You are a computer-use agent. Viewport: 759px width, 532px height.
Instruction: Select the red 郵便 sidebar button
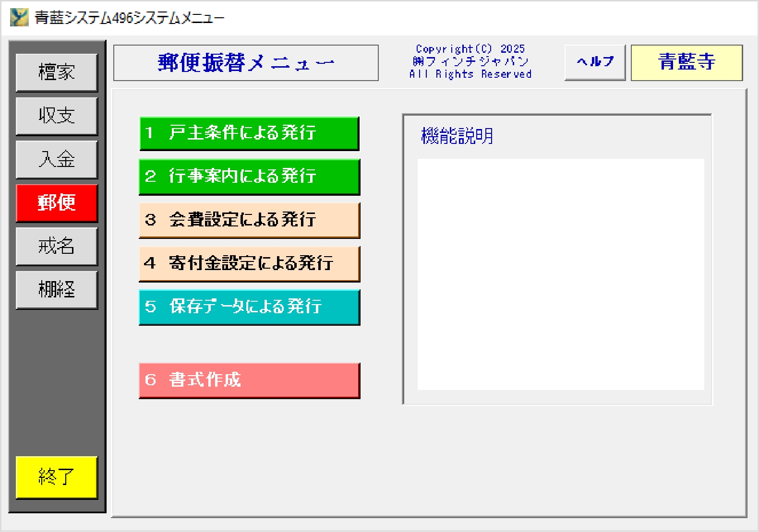(57, 203)
